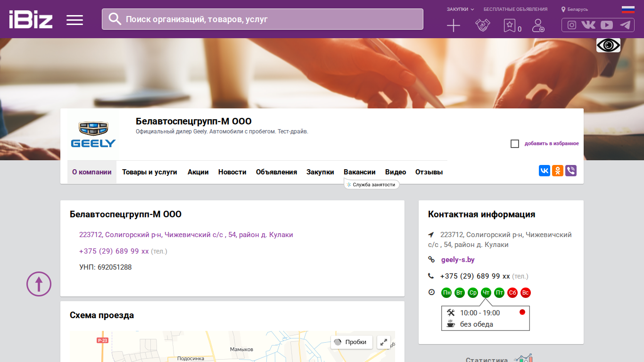Select Thursday Чт working hours

pos(486,293)
